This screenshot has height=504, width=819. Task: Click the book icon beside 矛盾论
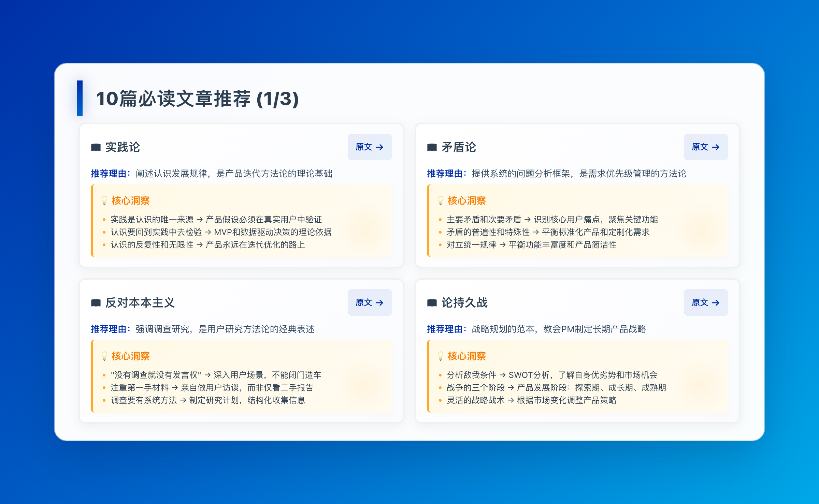(432, 147)
